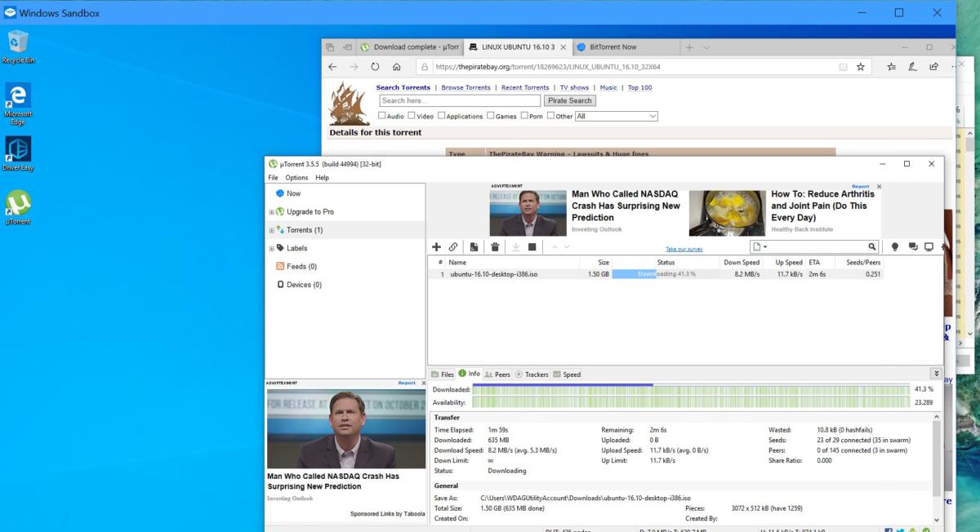Image resolution: width=980 pixels, height=532 pixels.
Task: Open uTorrent Options menu
Action: point(296,177)
